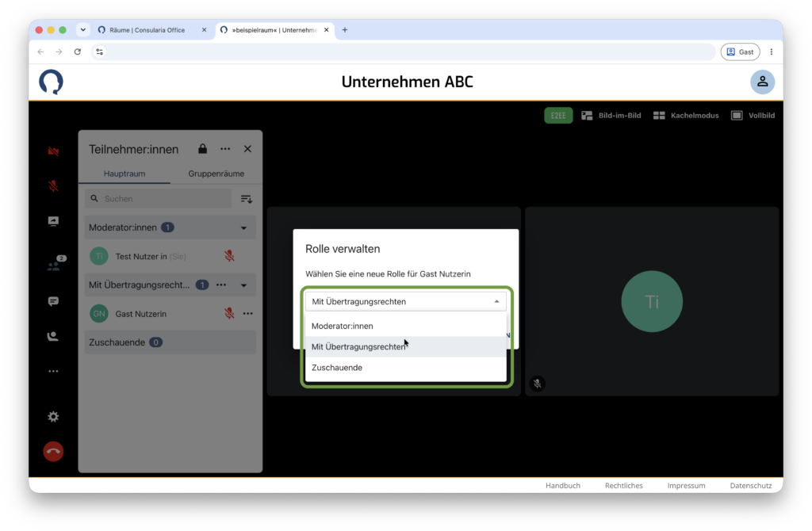Screen dimensions: 812x531
Task: Click the role dropdown showing Mit Übertragungsrechten
Action: tap(405, 301)
